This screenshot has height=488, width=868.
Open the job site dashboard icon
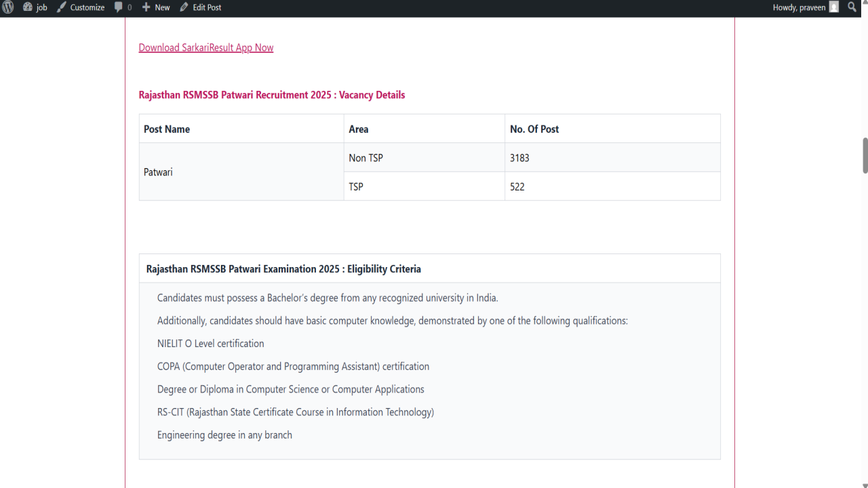tap(28, 7)
